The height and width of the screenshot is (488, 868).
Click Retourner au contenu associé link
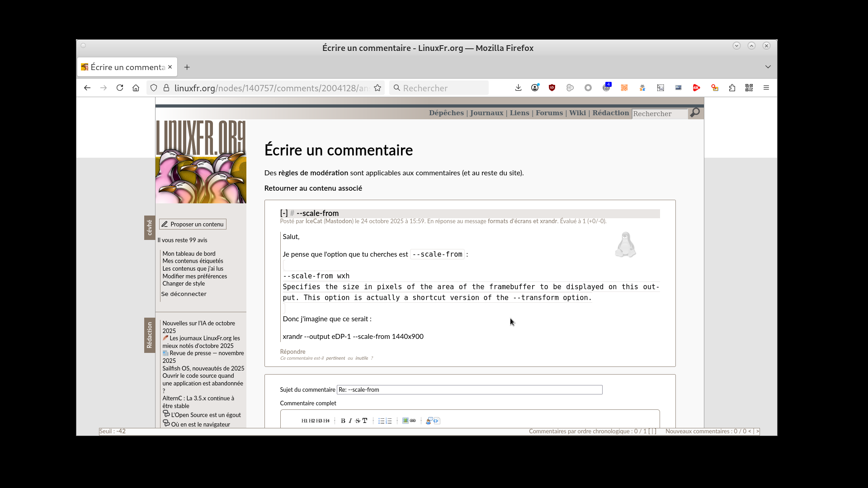pos(313,188)
